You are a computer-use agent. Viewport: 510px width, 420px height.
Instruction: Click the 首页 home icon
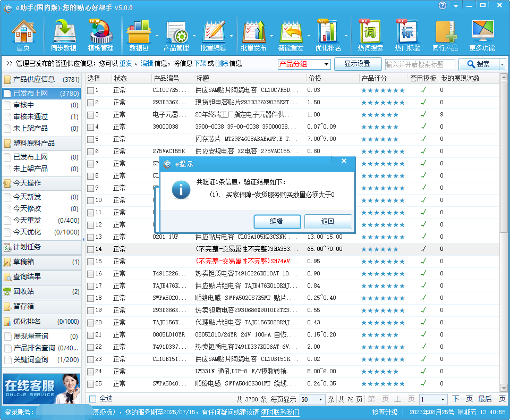click(23, 36)
